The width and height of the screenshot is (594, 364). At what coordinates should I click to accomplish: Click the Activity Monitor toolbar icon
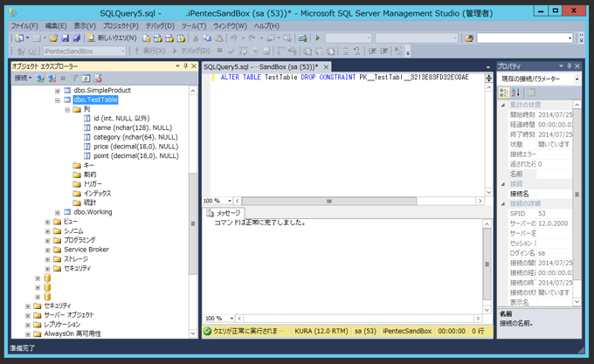(x=302, y=38)
